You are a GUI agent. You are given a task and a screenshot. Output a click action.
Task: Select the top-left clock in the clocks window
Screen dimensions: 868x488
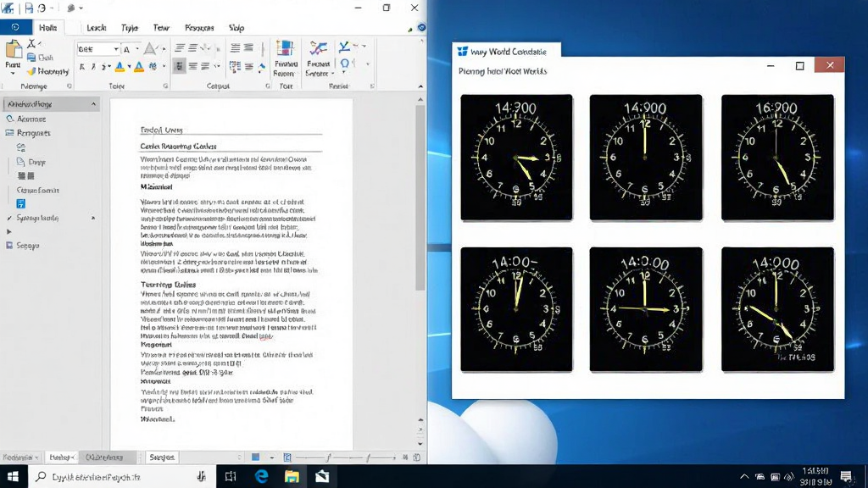click(516, 157)
